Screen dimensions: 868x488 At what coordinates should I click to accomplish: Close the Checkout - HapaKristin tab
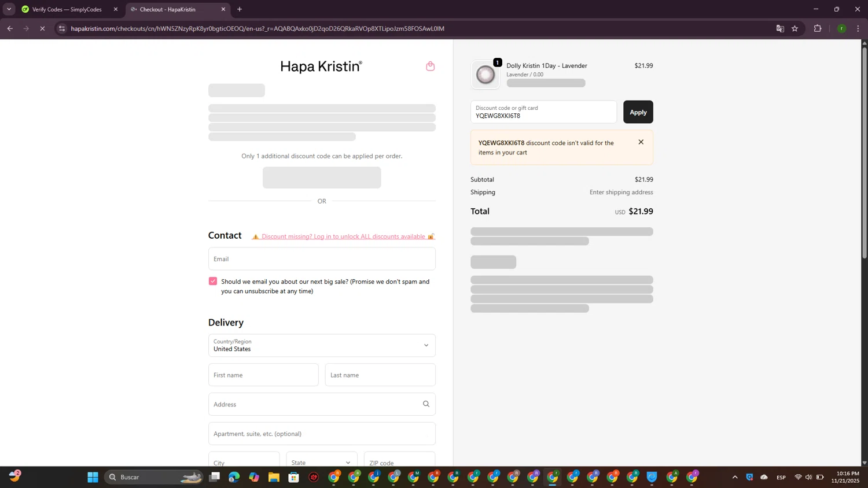(223, 9)
